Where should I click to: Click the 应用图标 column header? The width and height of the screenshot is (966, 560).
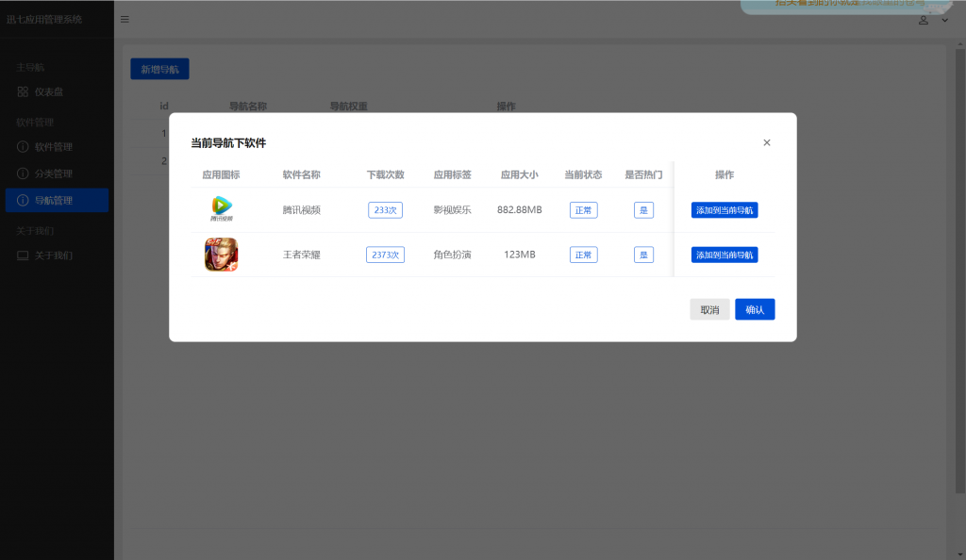point(221,174)
